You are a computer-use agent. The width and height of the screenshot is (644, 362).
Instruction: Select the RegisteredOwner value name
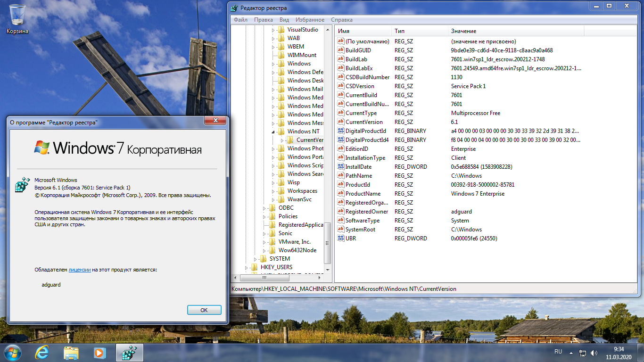click(367, 212)
